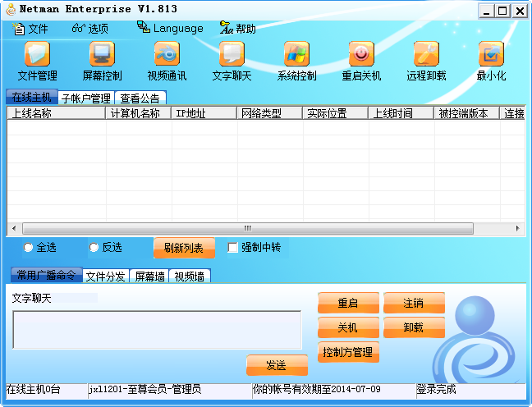Open the 帮助 help menu
This screenshot has height=407, width=532.
[x=238, y=29]
